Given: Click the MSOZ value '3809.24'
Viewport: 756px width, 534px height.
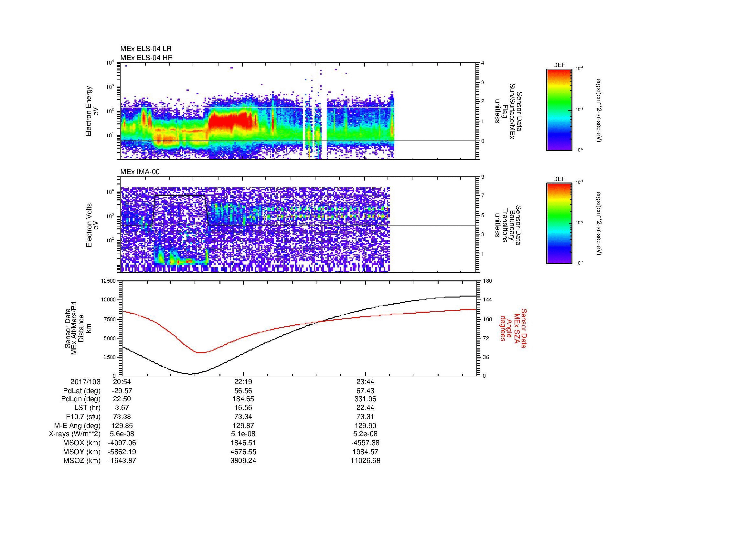Looking at the screenshot, I should click(243, 461).
